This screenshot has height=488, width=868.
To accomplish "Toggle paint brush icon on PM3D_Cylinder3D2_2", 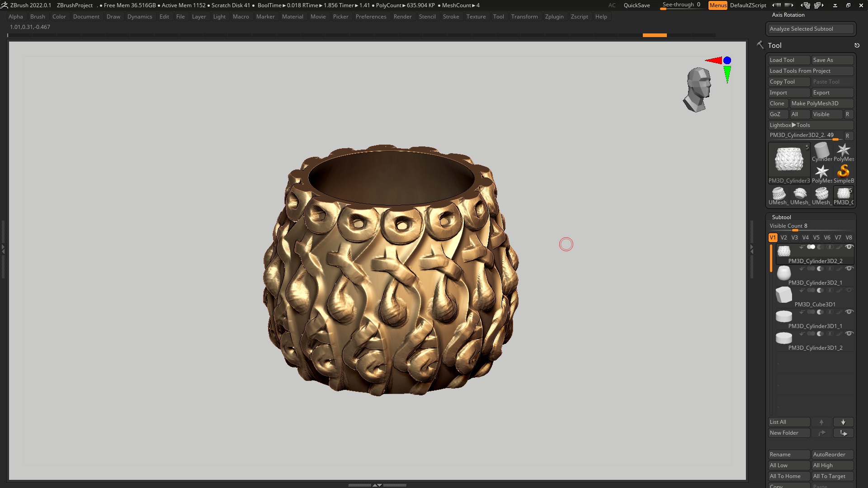I will pyautogui.click(x=839, y=247).
